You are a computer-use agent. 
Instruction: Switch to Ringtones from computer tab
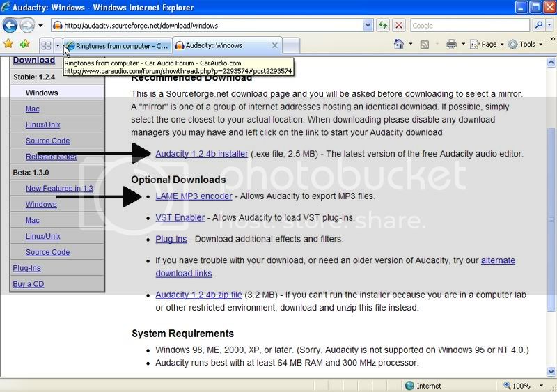[x=117, y=46]
